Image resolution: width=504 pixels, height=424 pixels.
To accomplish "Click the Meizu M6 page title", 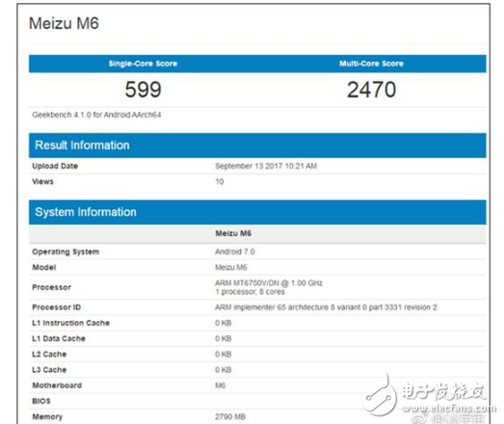I will (x=64, y=23).
